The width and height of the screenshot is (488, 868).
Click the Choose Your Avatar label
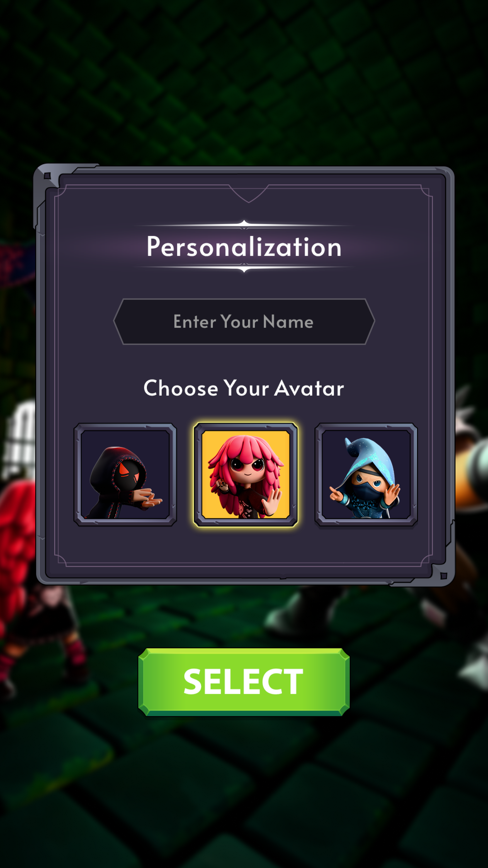pyautogui.click(x=244, y=388)
